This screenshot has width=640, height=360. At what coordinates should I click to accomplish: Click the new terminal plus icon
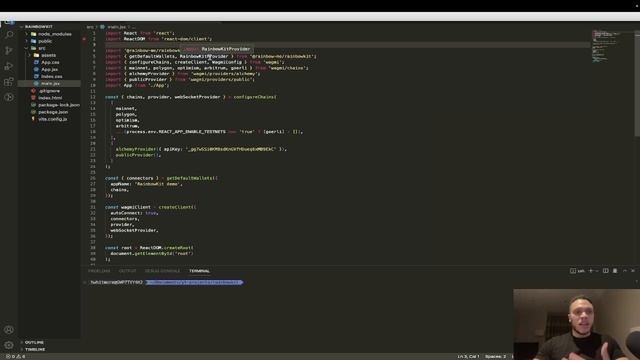(x=590, y=271)
